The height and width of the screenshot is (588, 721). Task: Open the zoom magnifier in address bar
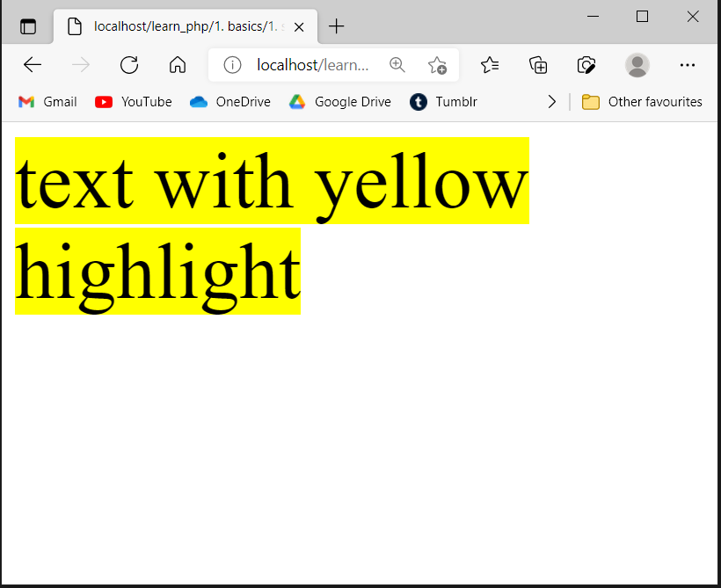[397, 65]
